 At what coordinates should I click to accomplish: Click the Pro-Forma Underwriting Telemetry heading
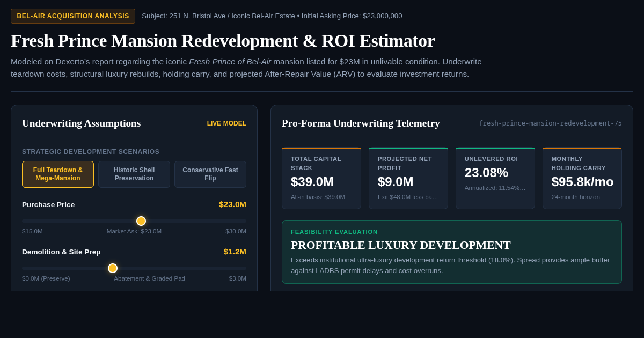pos(361,123)
